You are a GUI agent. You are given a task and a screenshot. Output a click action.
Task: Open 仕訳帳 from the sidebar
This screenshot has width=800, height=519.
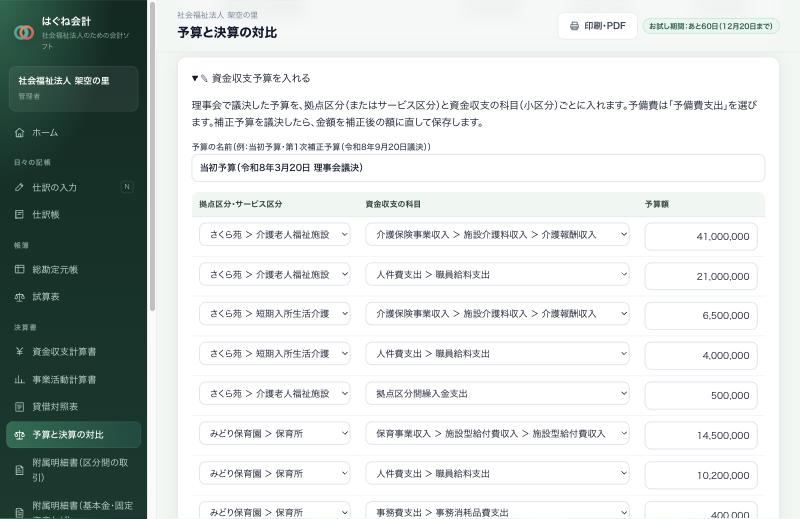(73, 214)
